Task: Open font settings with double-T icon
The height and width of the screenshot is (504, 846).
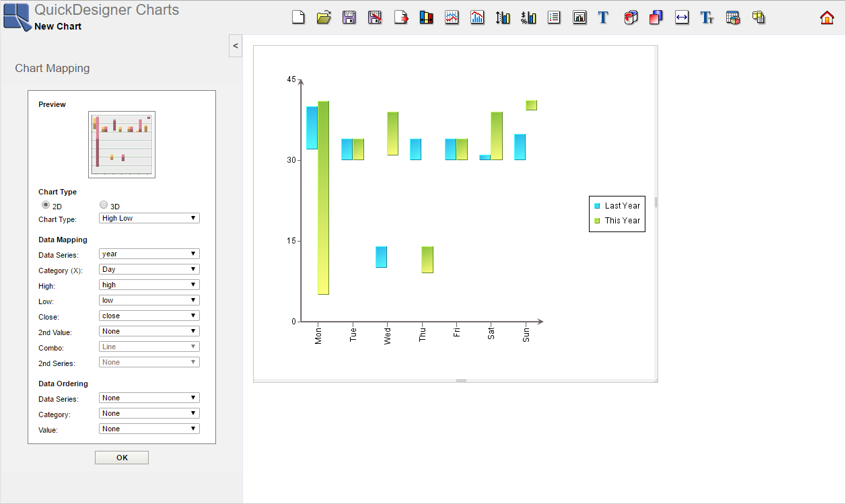Action: click(707, 17)
